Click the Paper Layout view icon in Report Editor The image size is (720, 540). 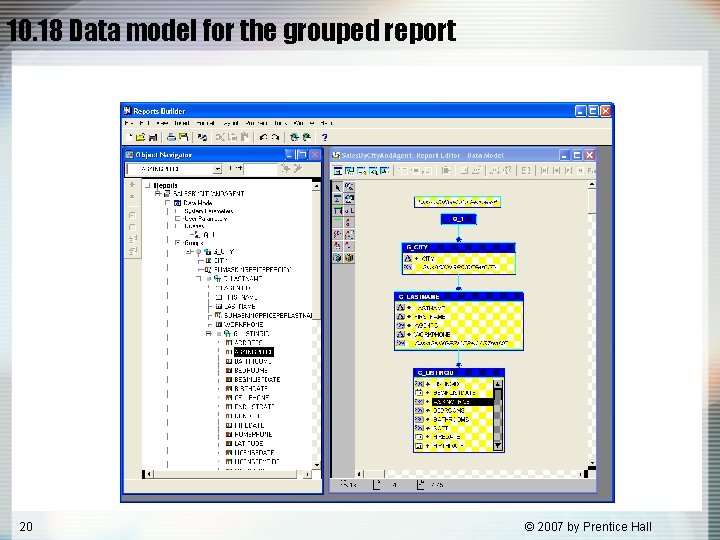click(361, 170)
